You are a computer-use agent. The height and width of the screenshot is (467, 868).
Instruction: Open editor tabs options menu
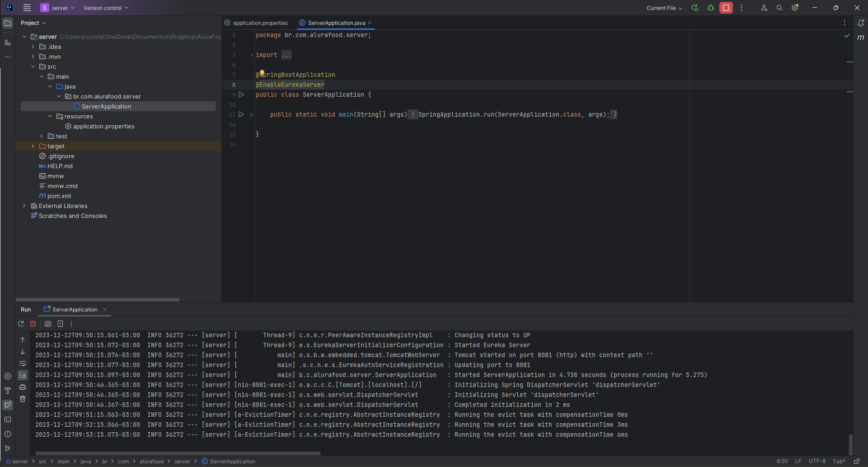(844, 23)
